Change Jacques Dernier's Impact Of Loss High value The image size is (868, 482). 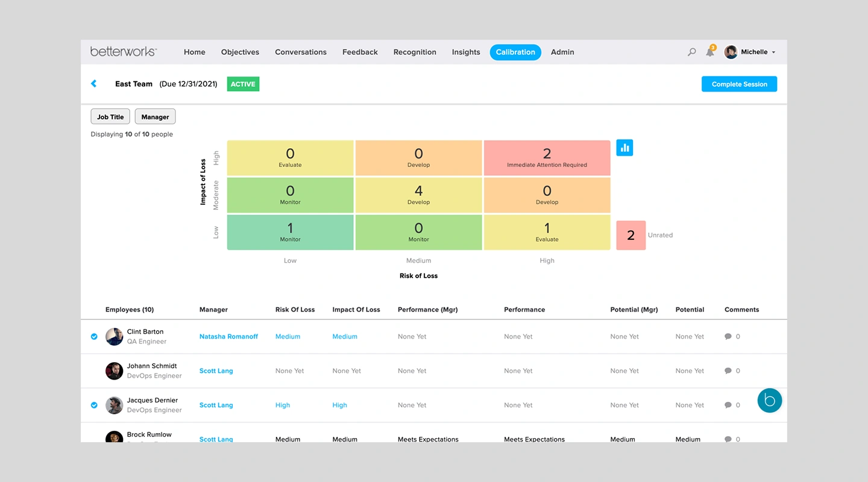point(339,405)
